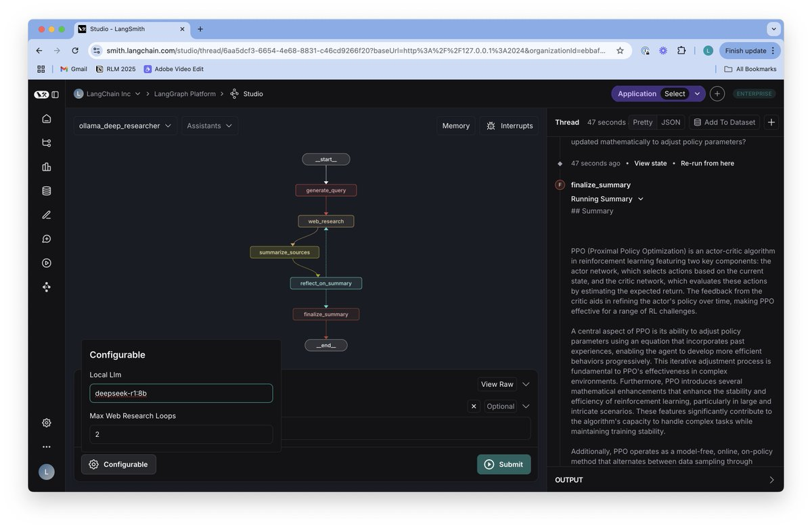Screen dimensions: 812x529
Task: Click the database icon in sidebar
Action: 47,191
